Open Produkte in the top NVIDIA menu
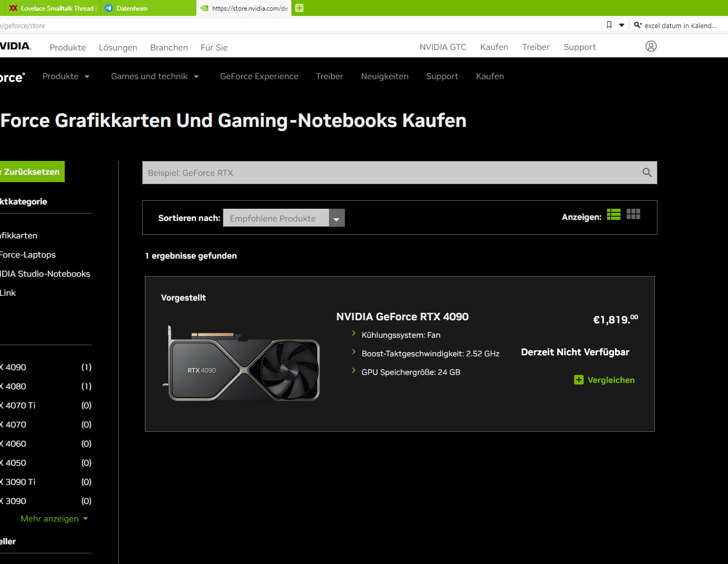 68,47
